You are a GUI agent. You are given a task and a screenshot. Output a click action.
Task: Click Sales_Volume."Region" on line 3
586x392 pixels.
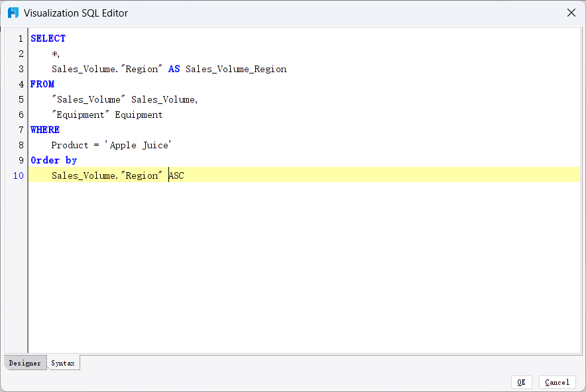coord(107,69)
